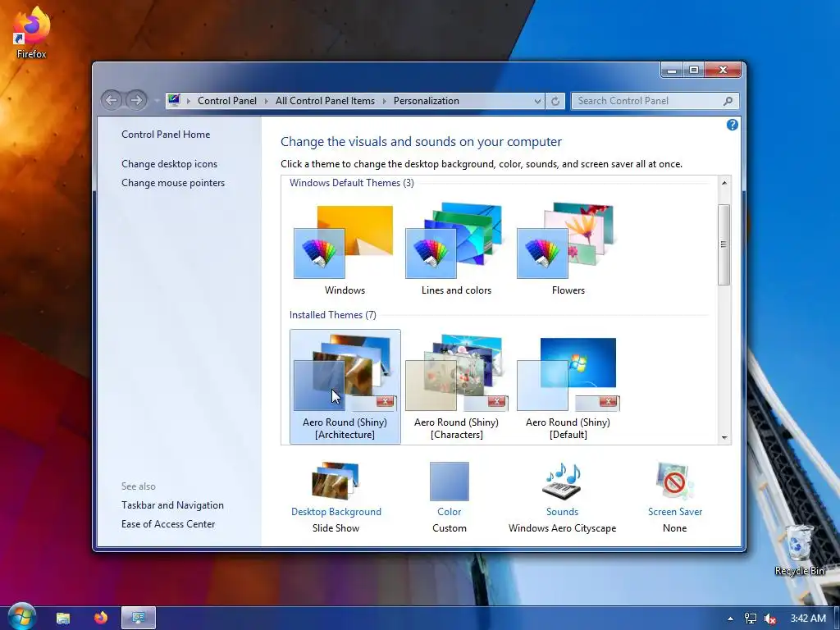Select Aero Round (Shiny) [Characters] theme

pos(456,387)
